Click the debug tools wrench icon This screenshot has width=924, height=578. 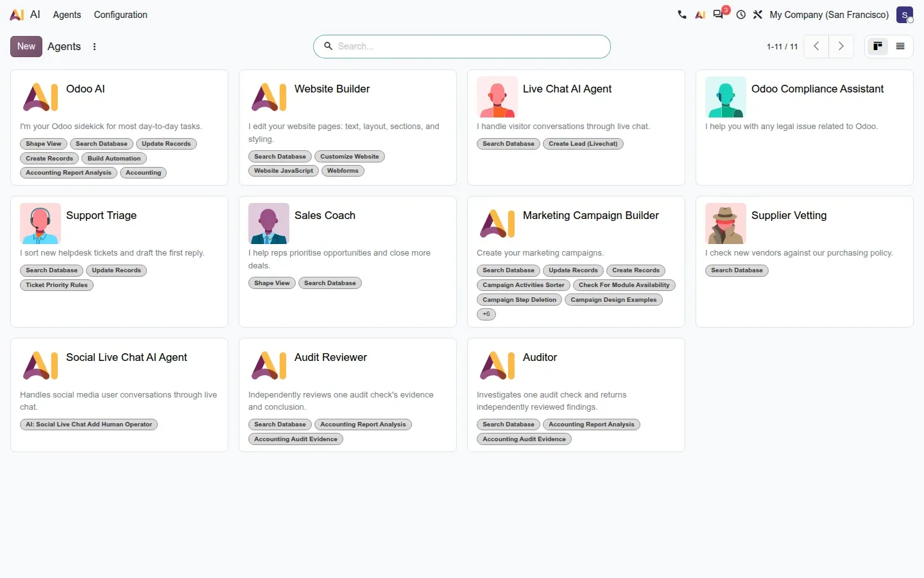(758, 15)
